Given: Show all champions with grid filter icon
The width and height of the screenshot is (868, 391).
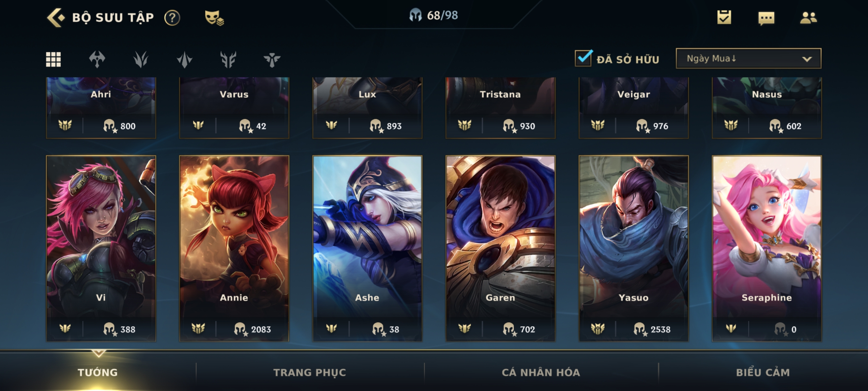Looking at the screenshot, I should coord(54,59).
